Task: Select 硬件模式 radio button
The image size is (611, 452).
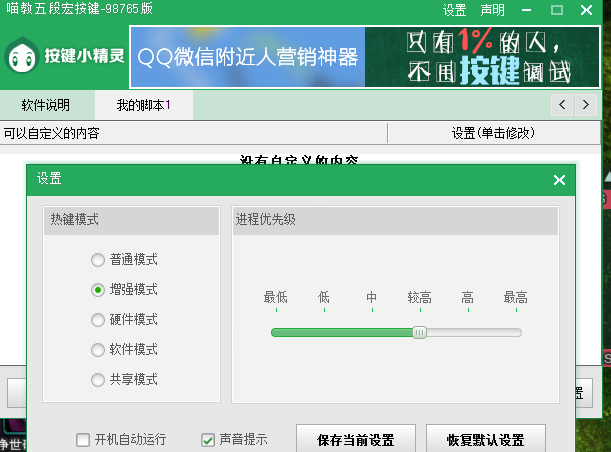Action: point(98,320)
